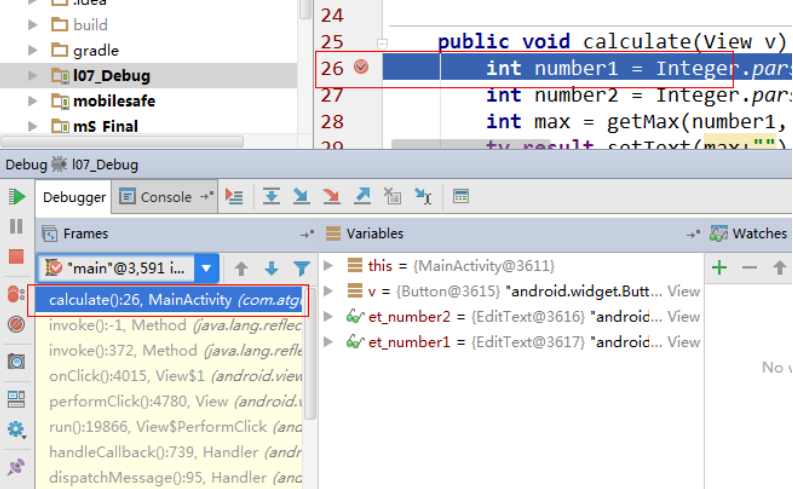The height and width of the screenshot is (489, 793).
Task: Select invoke():372 Method frame
Action: click(169, 350)
